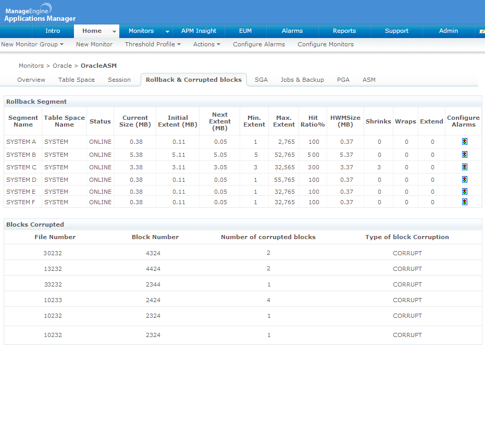Open alarm configuration for SYSTEM C segment

(464, 167)
